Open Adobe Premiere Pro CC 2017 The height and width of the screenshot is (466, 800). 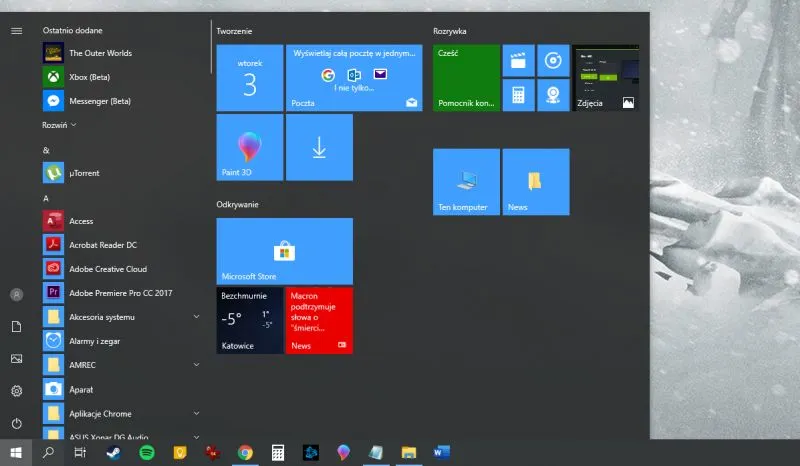[120, 293]
